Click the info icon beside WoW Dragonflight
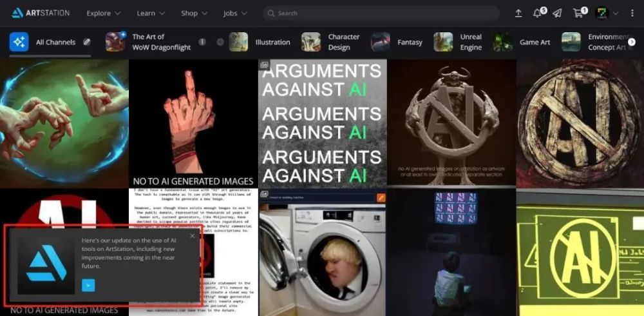The height and width of the screenshot is (316, 644). 202,42
